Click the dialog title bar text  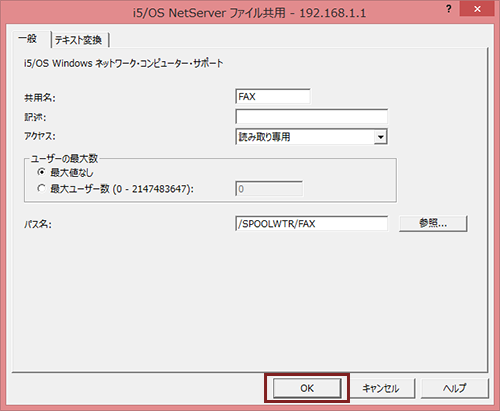249,13
